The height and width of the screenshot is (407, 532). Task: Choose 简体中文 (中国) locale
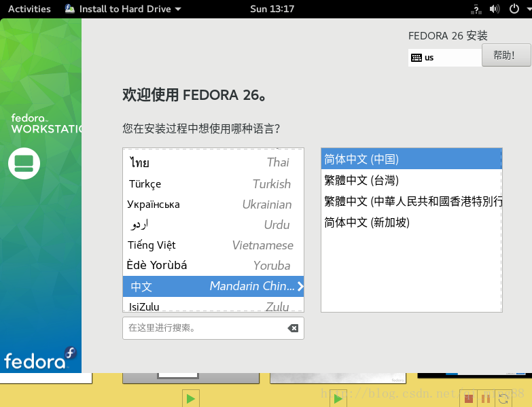point(411,159)
